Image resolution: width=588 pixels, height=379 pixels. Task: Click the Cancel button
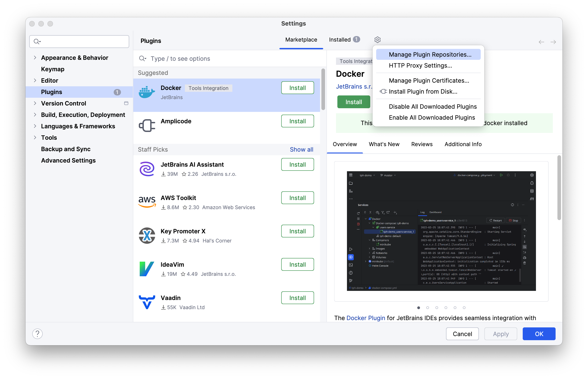[x=462, y=334]
